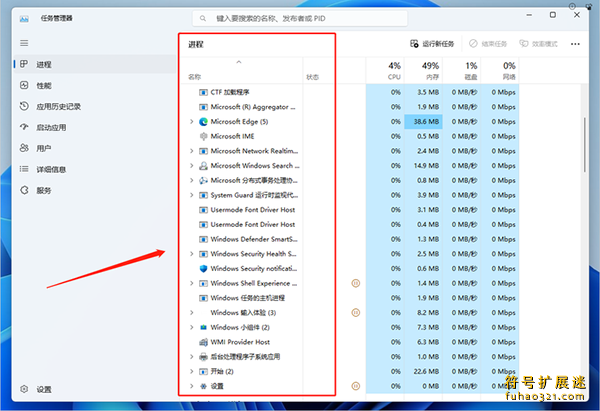600x411 pixels.
Task: Click the suspended status icon for Windows 输入体验
Action: click(x=355, y=313)
